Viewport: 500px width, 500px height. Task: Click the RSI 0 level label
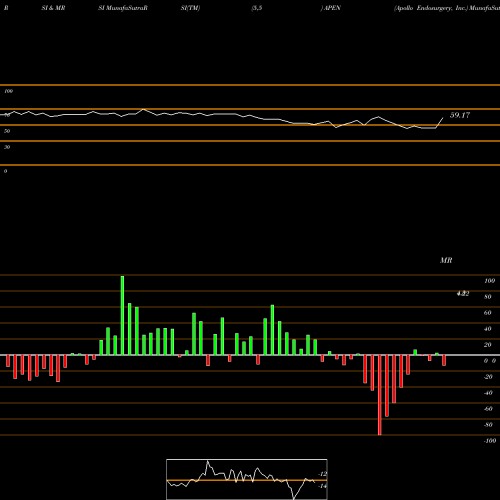pyautogui.click(x=5, y=171)
